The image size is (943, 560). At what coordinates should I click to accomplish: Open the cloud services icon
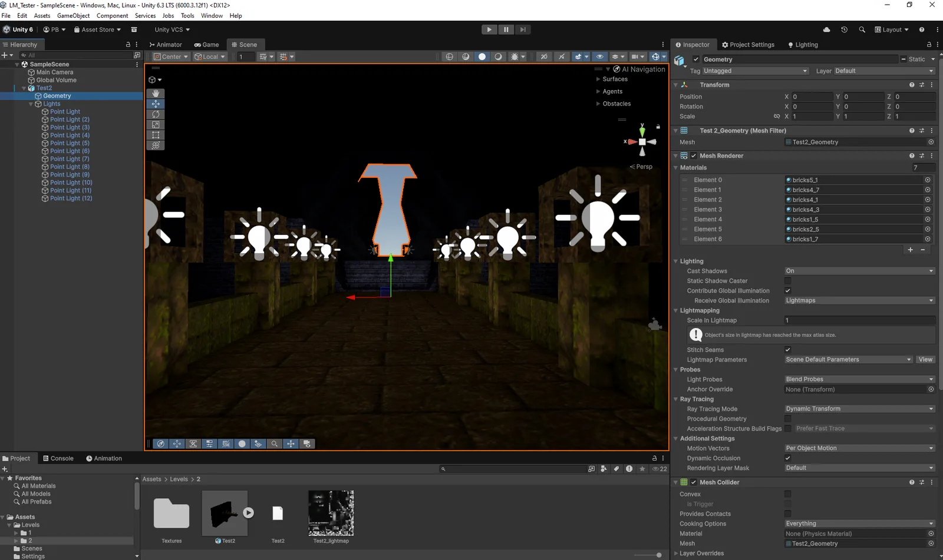tap(826, 29)
